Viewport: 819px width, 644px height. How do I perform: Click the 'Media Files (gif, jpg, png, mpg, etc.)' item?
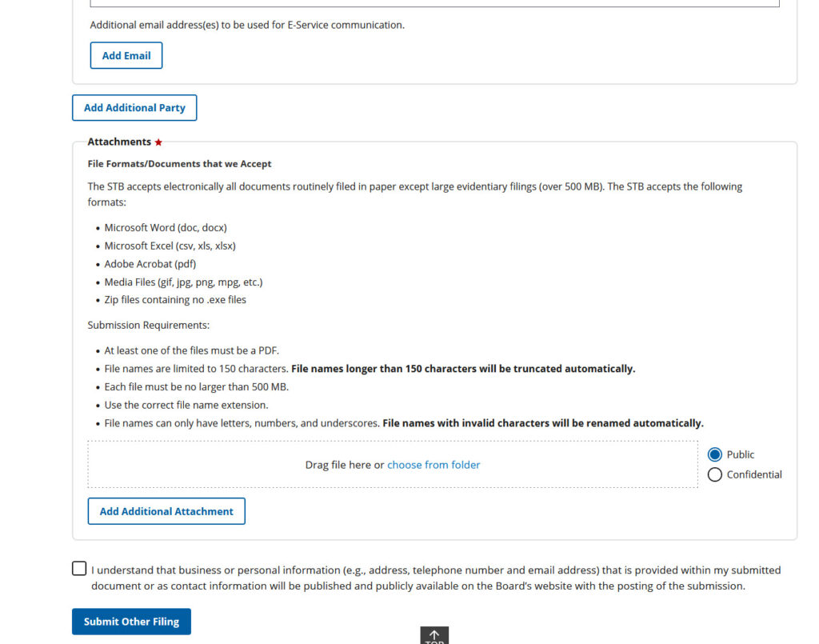click(x=183, y=282)
